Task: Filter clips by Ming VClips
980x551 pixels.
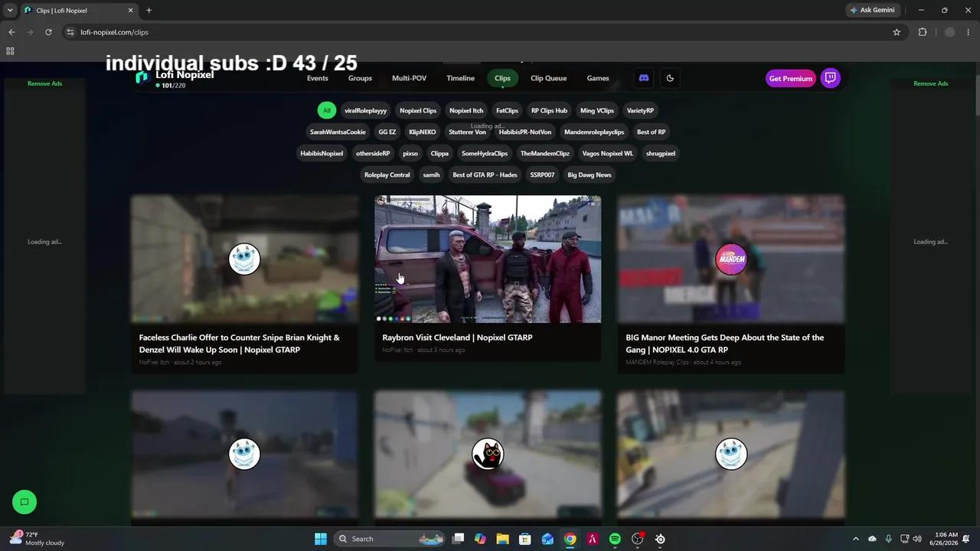Action: click(597, 110)
